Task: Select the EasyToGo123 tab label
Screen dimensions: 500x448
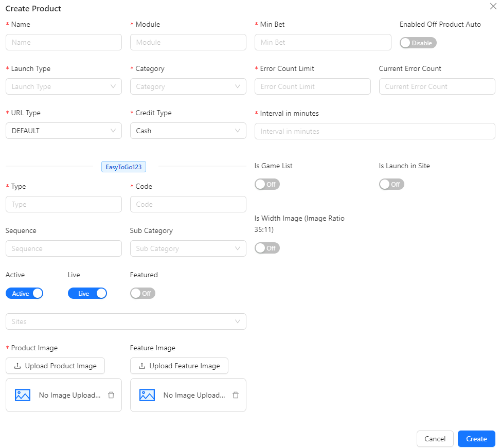Action: pos(123,167)
